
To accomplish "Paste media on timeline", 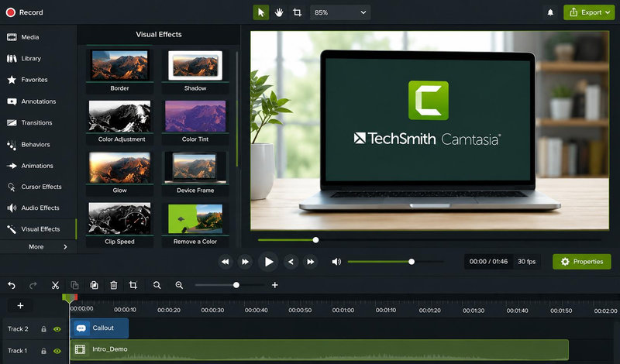I will click(x=94, y=285).
